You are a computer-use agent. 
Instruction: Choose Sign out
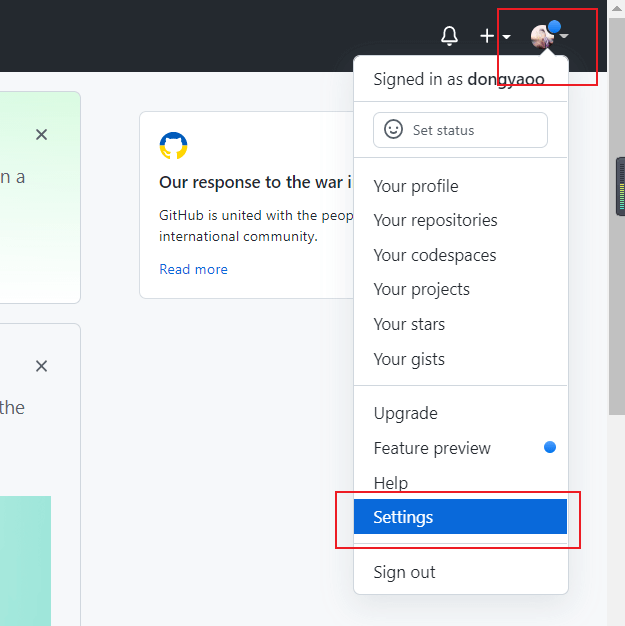pyautogui.click(x=460, y=572)
